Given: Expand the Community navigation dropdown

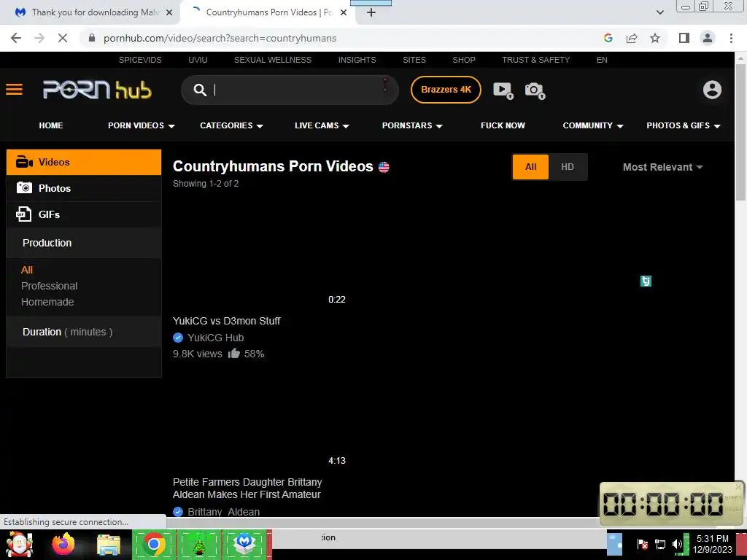Looking at the screenshot, I should click(x=592, y=125).
